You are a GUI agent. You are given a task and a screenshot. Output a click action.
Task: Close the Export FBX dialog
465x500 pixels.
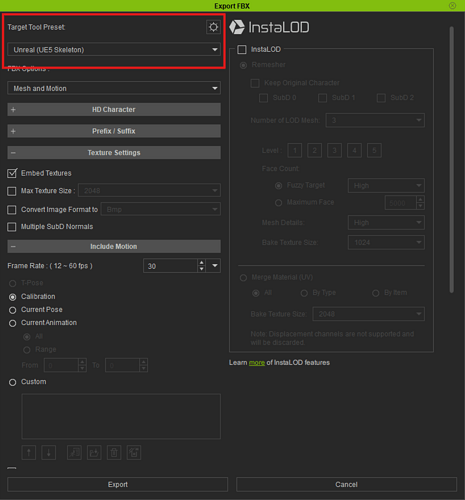pyautogui.click(x=452, y=6)
